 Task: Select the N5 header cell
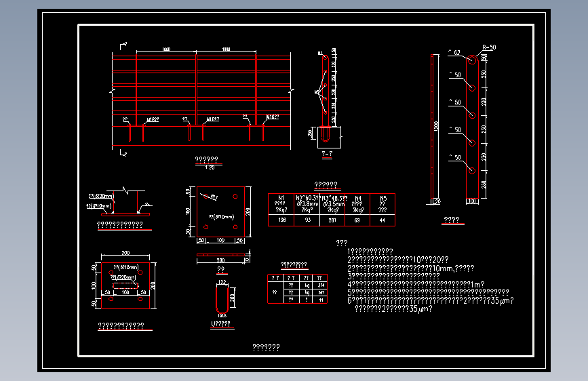(383, 204)
